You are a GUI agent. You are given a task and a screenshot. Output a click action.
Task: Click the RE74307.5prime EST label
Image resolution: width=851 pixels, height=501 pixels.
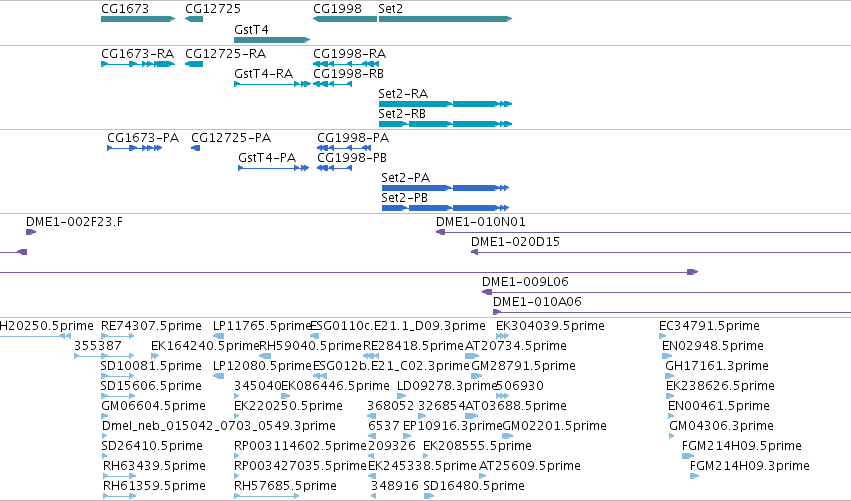coord(151,326)
